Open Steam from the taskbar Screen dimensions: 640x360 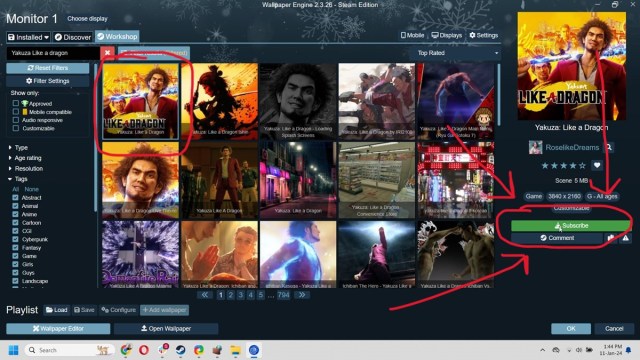point(180,350)
